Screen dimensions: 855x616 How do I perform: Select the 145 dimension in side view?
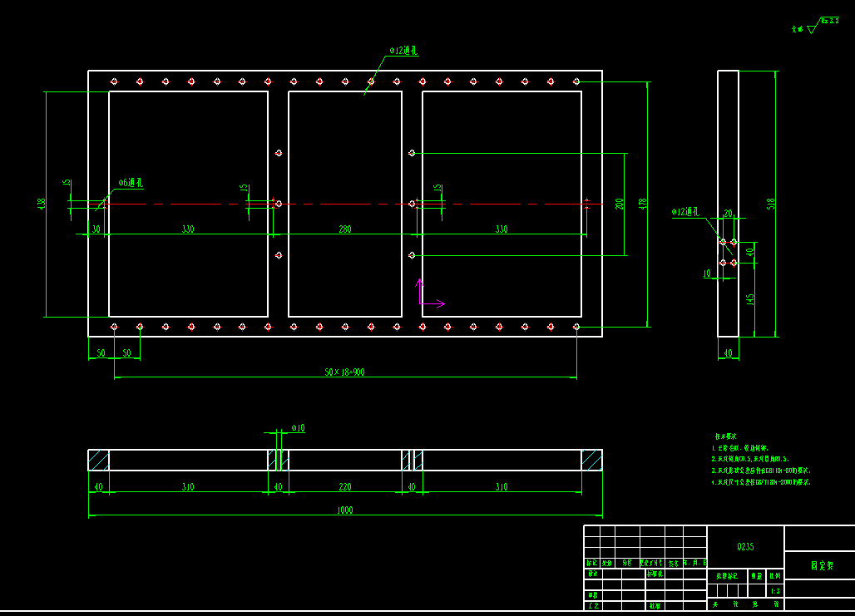click(749, 300)
